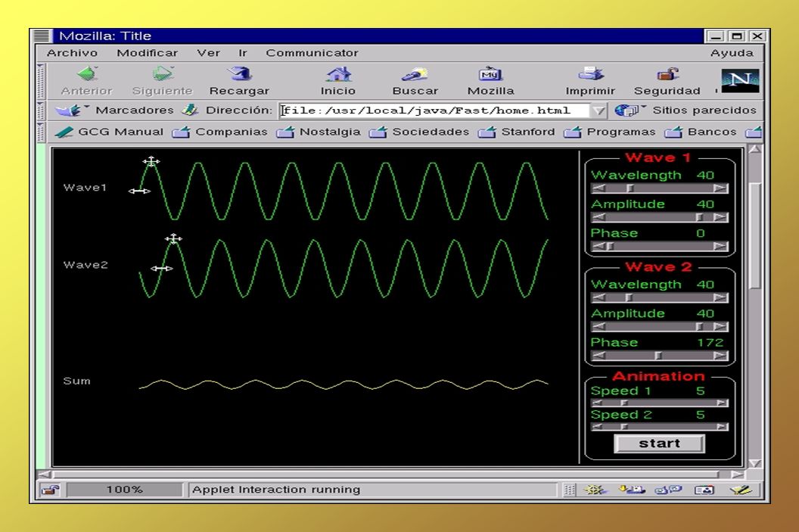The width and height of the screenshot is (799, 532).
Task: Start the wave animation
Action: pos(659,443)
